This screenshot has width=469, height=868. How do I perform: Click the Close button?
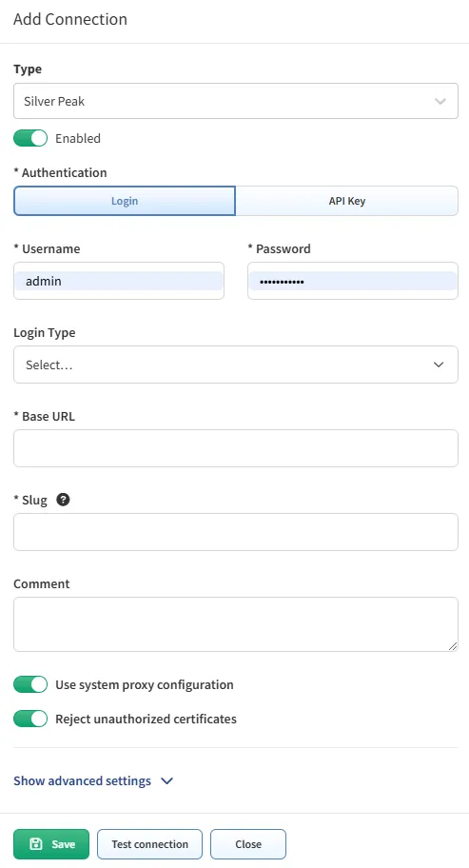(x=248, y=844)
